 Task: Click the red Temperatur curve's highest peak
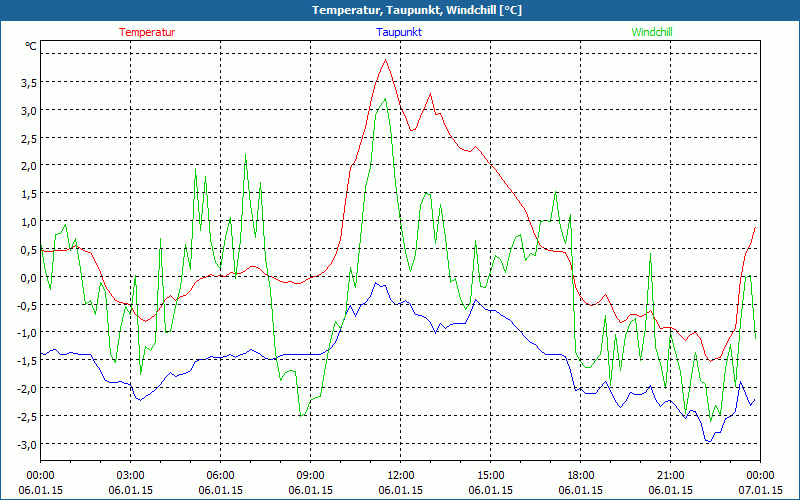(x=385, y=60)
